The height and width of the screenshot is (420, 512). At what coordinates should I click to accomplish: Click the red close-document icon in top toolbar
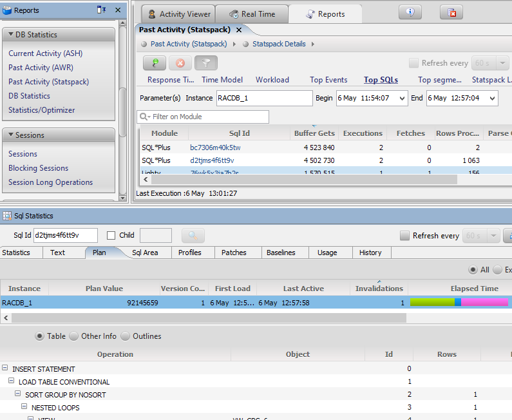pos(451,13)
